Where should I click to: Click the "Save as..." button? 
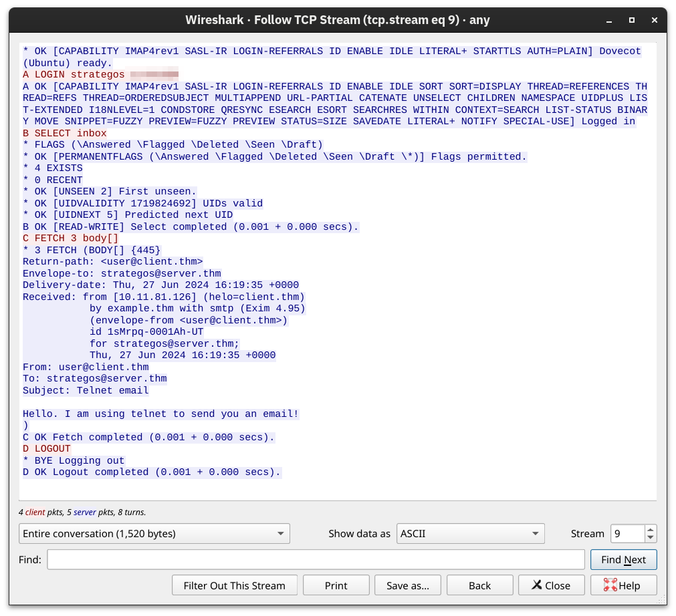[x=408, y=585]
